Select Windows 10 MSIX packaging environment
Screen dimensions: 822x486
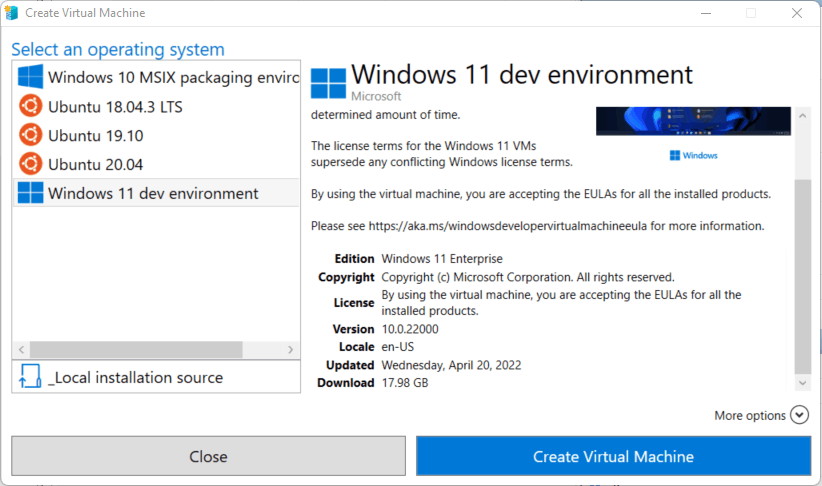coord(156,77)
